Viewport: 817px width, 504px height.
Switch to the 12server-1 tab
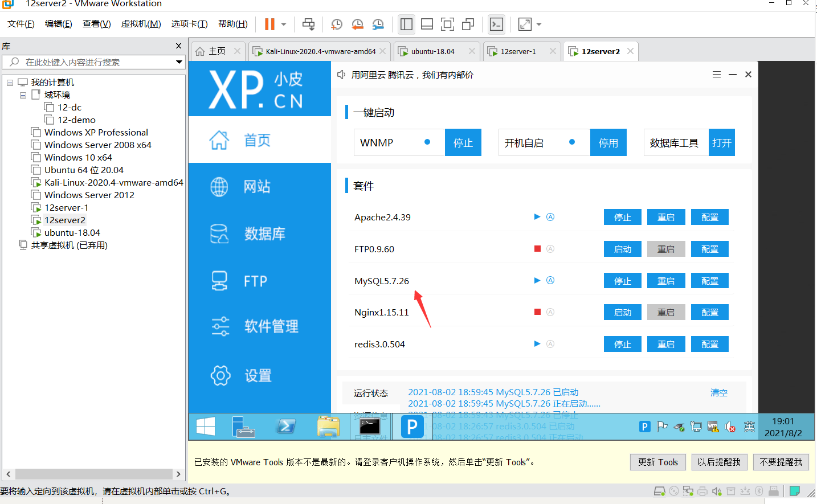tap(518, 51)
